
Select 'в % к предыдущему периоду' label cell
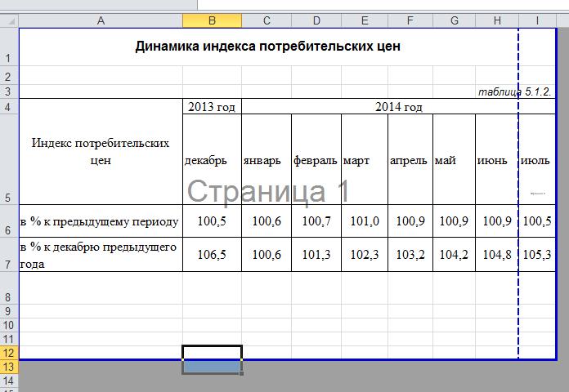[101, 221]
